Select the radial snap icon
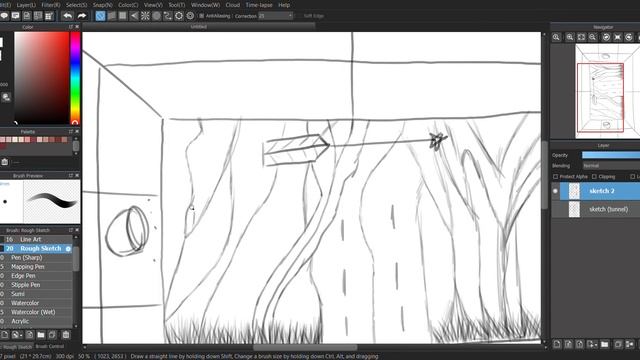The width and height of the screenshot is (640, 360). pos(145,16)
